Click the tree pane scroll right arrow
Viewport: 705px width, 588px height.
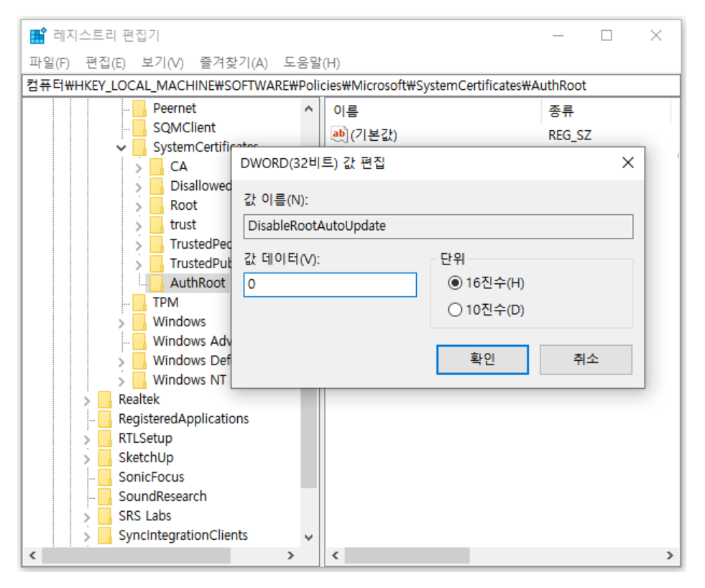pos(291,555)
